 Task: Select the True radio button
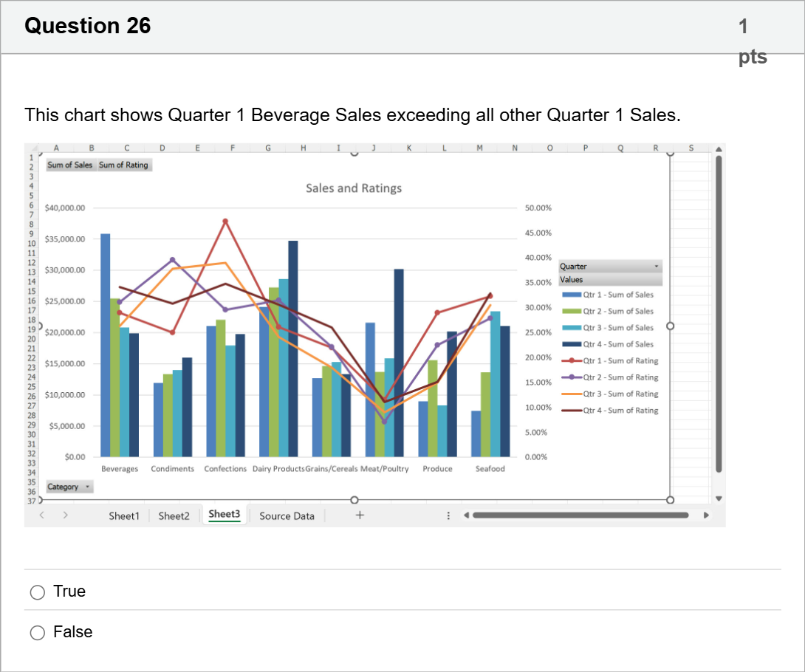(38, 592)
